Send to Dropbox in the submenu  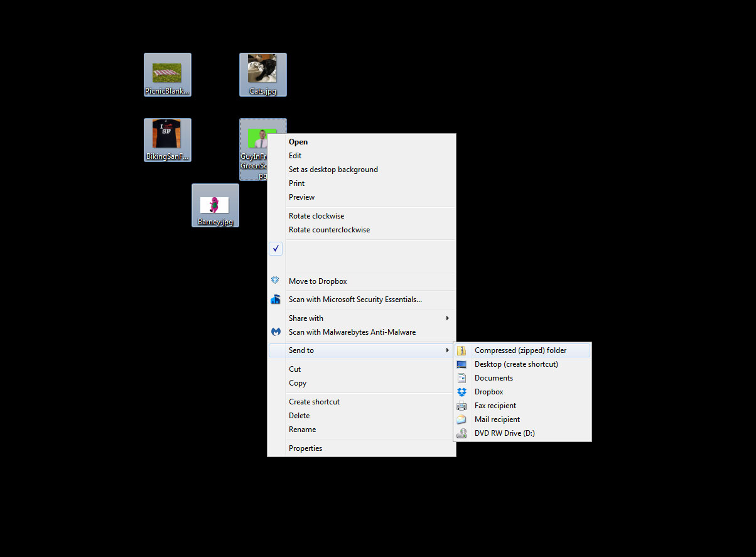click(x=522, y=392)
